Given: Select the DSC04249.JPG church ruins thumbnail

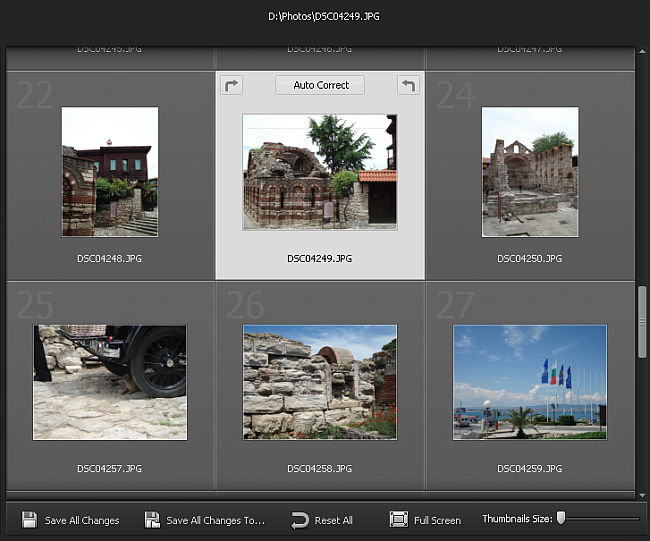Looking at the screenshot, I should click(320, 172).
